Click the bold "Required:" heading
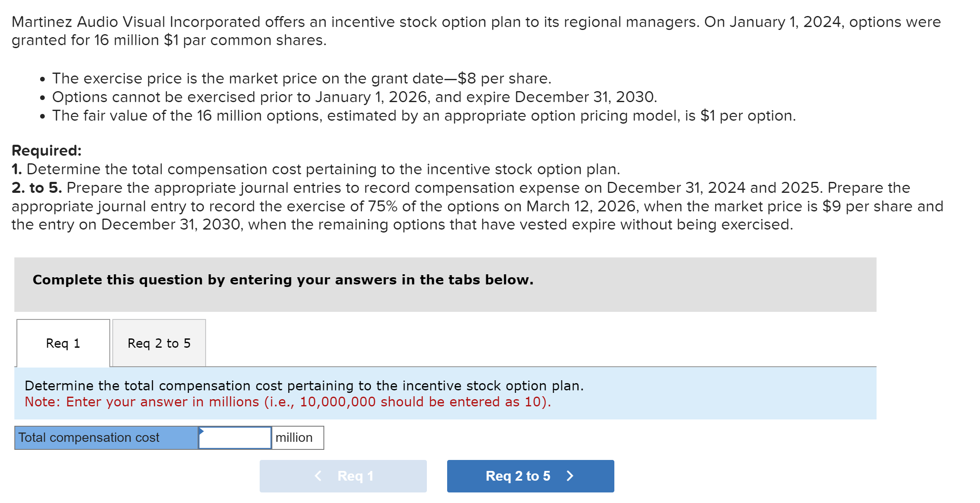 (46, 151)
